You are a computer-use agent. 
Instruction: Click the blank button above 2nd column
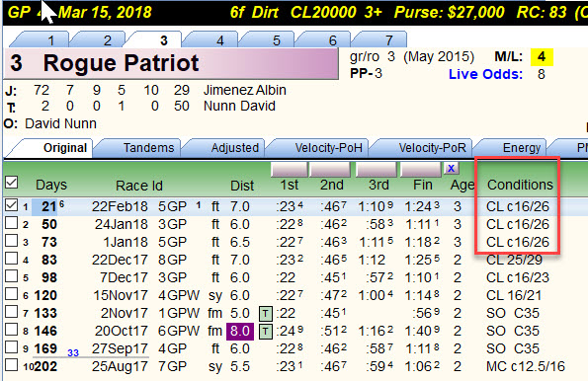point(330,170)
